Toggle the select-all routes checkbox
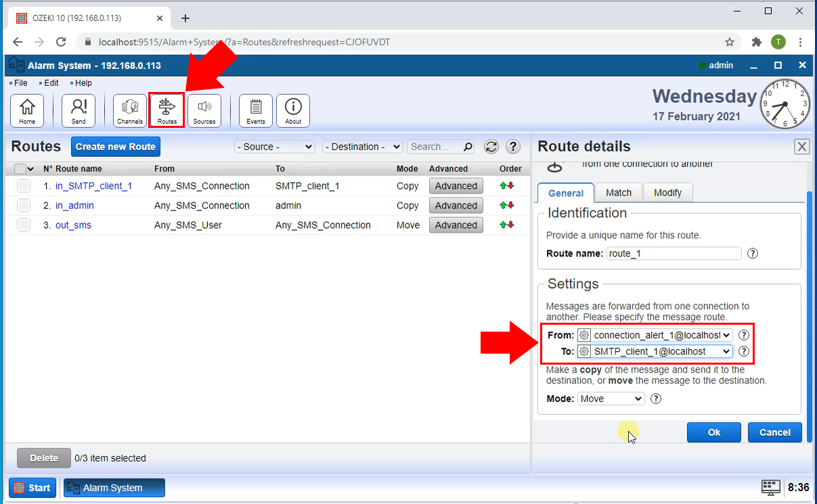 click(x=20, y=168)
